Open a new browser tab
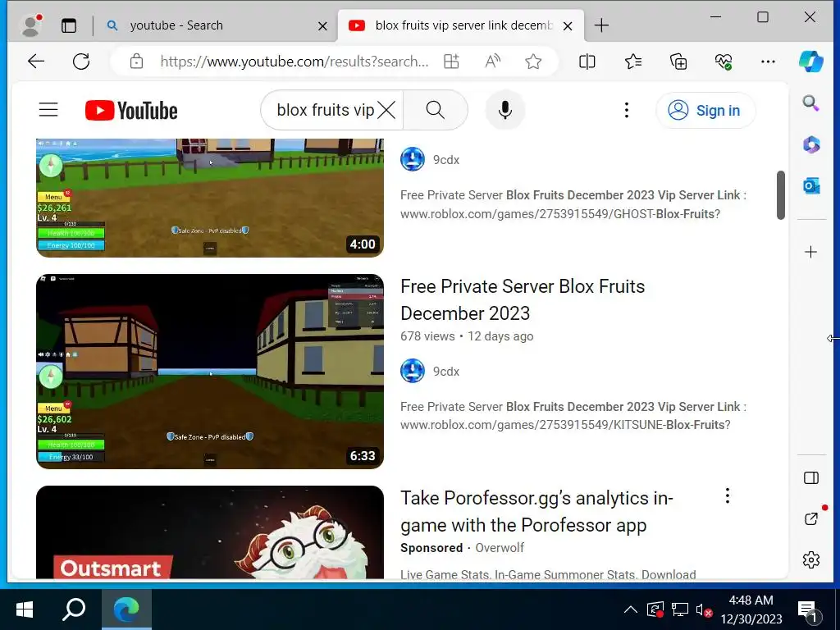The image size is (840, 630). (601, 25)
